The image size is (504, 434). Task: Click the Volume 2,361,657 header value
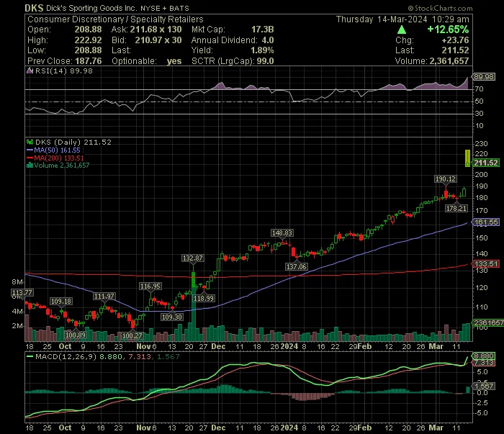click(x=449, y=60)
